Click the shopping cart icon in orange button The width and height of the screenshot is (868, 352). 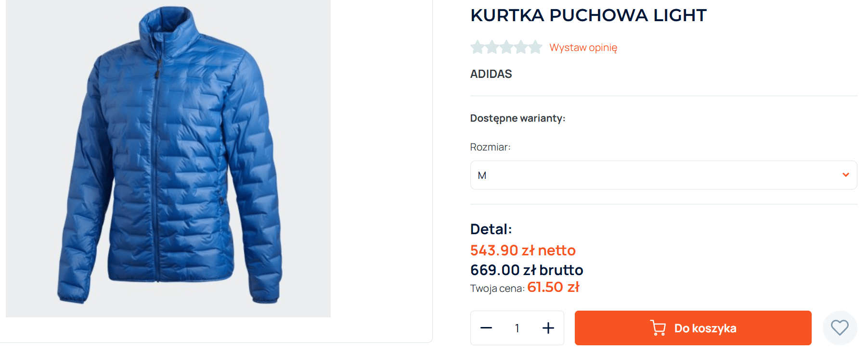coord(658,328)
